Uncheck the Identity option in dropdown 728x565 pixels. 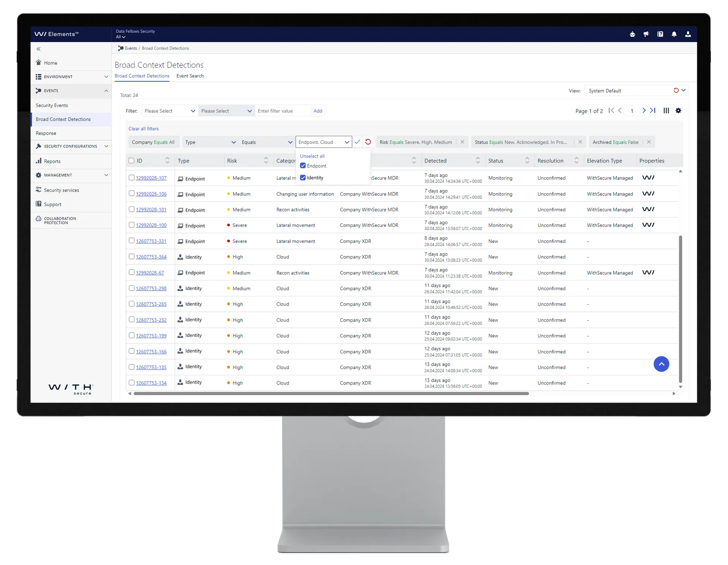(303, 178)
